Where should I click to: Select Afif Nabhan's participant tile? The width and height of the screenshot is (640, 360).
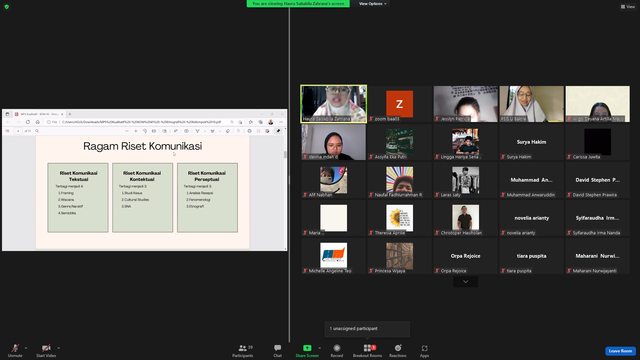tap(333, 180)
